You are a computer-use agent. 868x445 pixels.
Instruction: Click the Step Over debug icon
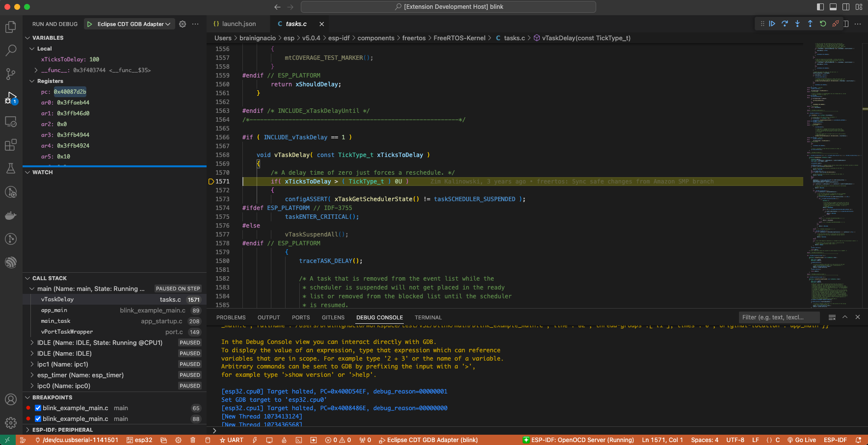tap(785, 24)
